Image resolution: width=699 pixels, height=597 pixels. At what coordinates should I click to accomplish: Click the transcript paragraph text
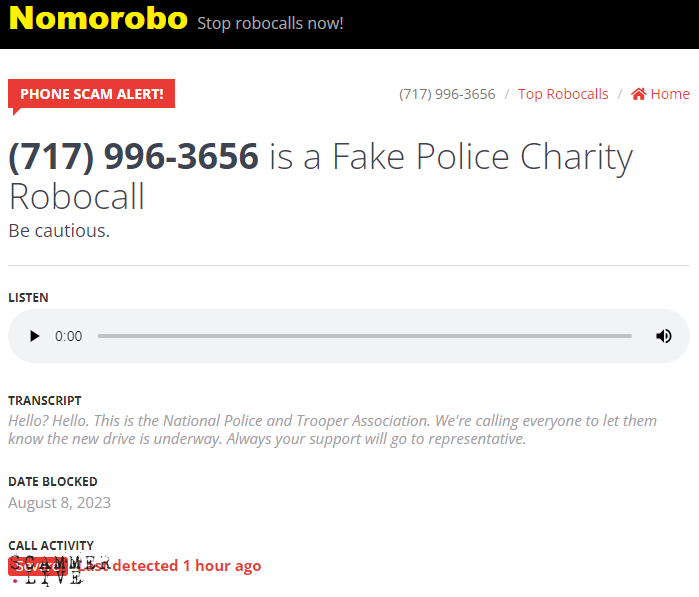(333, 430)
